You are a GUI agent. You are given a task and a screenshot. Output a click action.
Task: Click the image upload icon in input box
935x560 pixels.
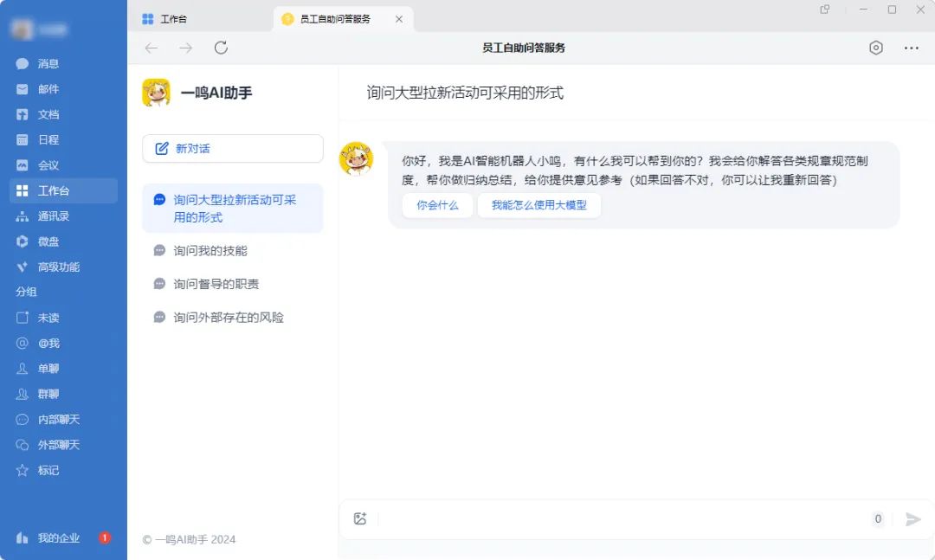click(360, 518)
